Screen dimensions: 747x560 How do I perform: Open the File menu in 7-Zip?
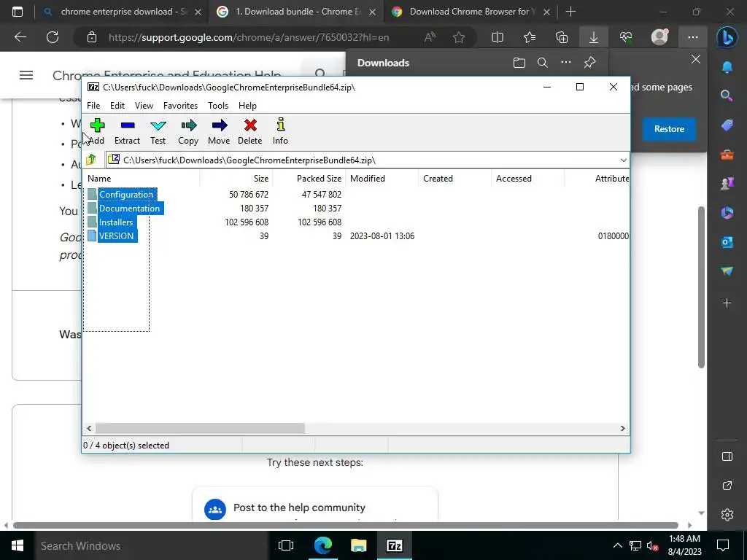click(93, 106)
